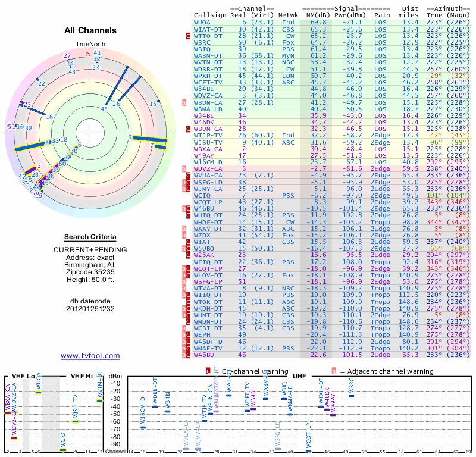Click the co-channel warning icon beside WTOK-DT

click(x=188, y=302)
